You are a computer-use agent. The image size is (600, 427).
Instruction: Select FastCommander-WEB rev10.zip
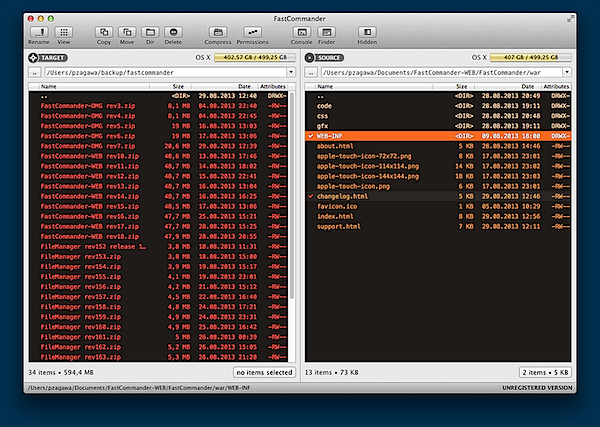pyautogui.click(x=158, y=156)
